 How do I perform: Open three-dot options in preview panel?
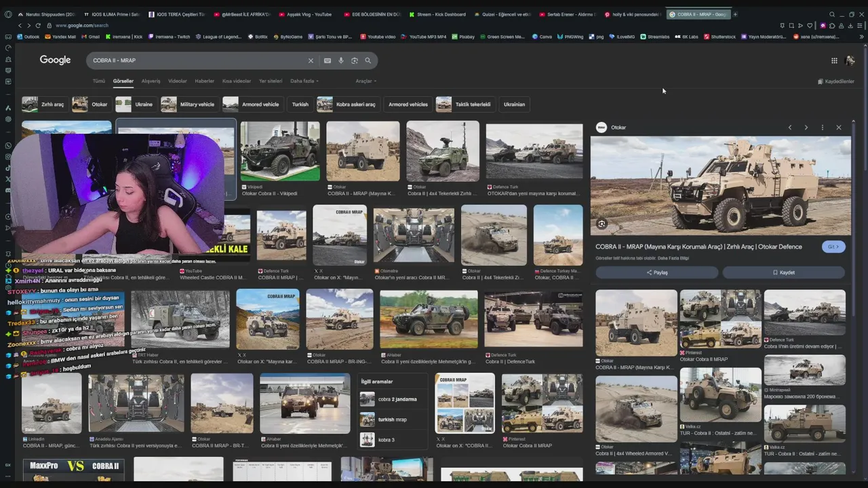click(x=822, y=127)
